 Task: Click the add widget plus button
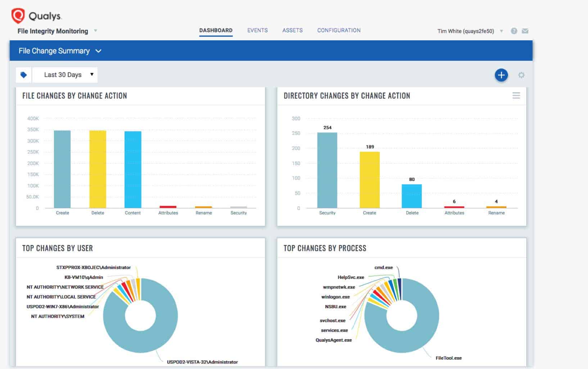point(501,75)
